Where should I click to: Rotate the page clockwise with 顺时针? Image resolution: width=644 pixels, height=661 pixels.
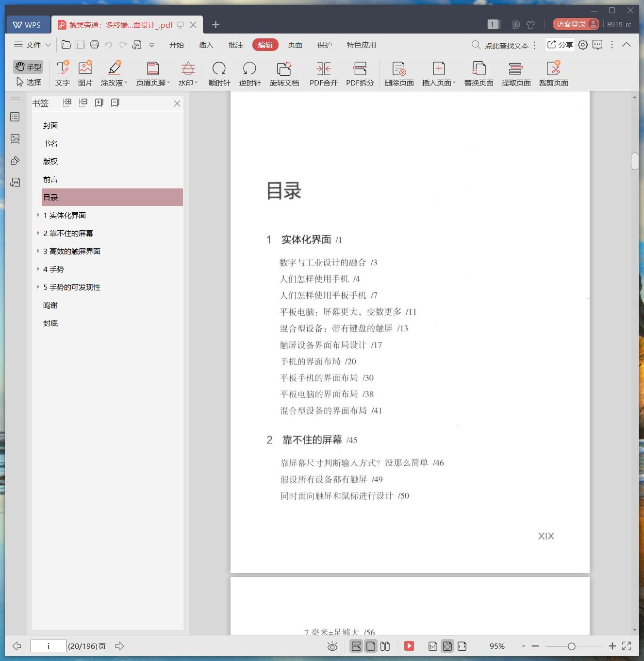click(219, 74)
